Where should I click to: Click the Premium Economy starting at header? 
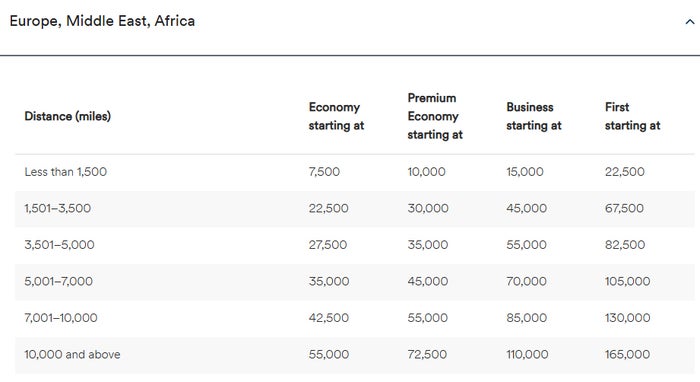(x=435, y=116)
